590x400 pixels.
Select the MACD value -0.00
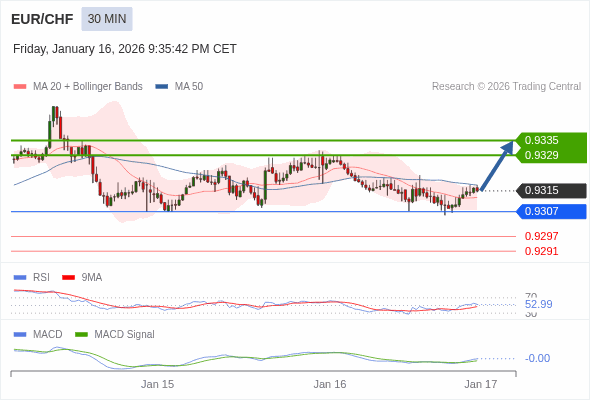tap(537, 358)
